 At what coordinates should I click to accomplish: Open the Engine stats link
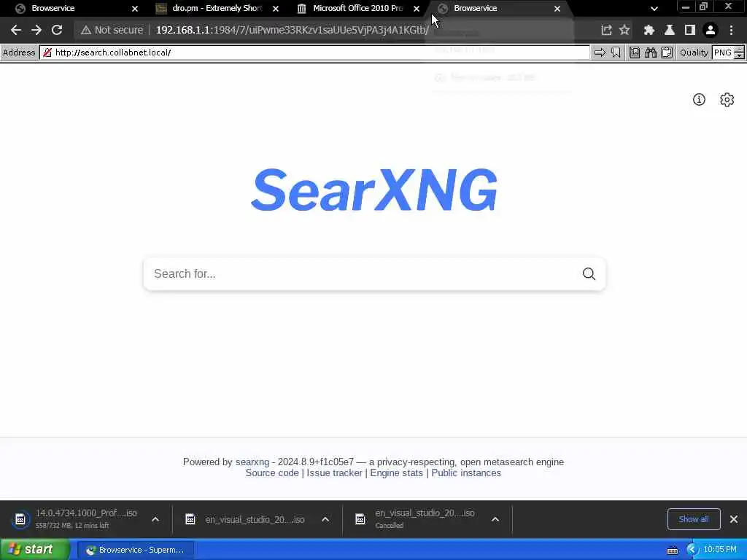[396, 472]
